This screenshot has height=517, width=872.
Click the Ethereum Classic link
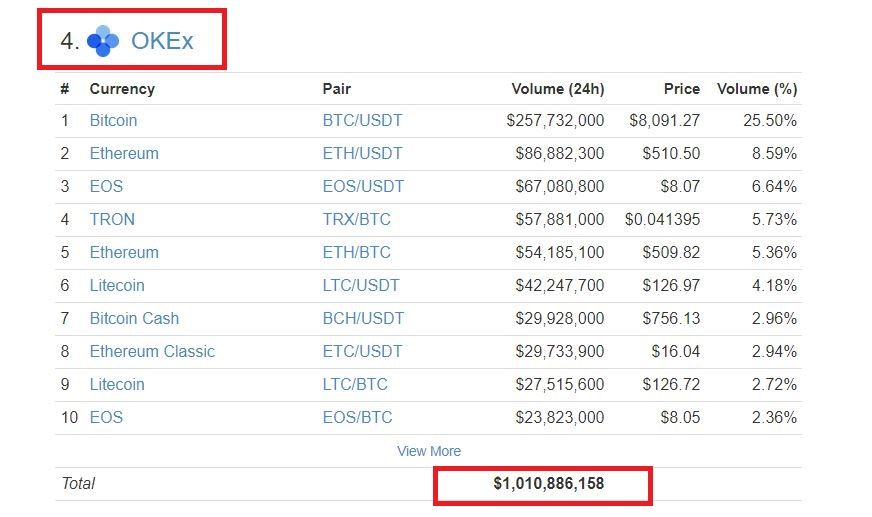tap(152, 351)
